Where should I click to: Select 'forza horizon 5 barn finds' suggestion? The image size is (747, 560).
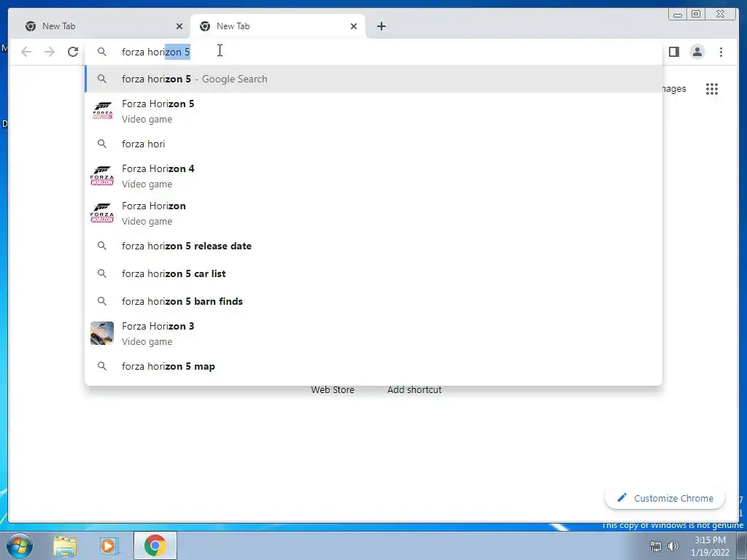(x=373, y=301)
